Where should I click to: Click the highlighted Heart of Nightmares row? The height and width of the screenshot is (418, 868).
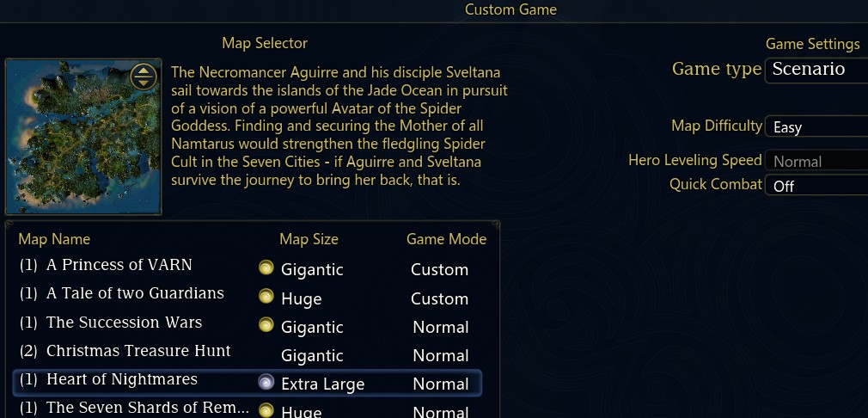[x=247, y=383]
